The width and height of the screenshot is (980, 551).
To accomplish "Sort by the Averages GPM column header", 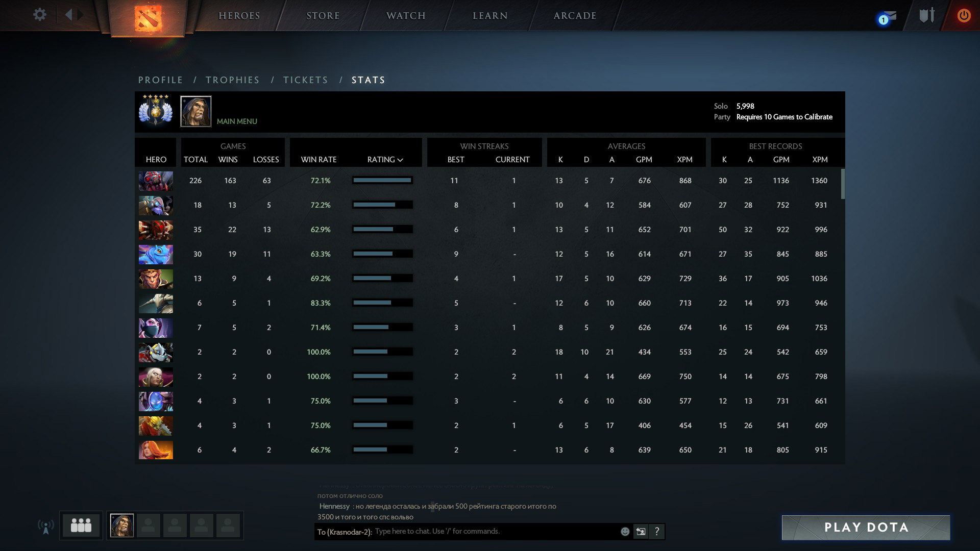I will (x=644, y=160).
